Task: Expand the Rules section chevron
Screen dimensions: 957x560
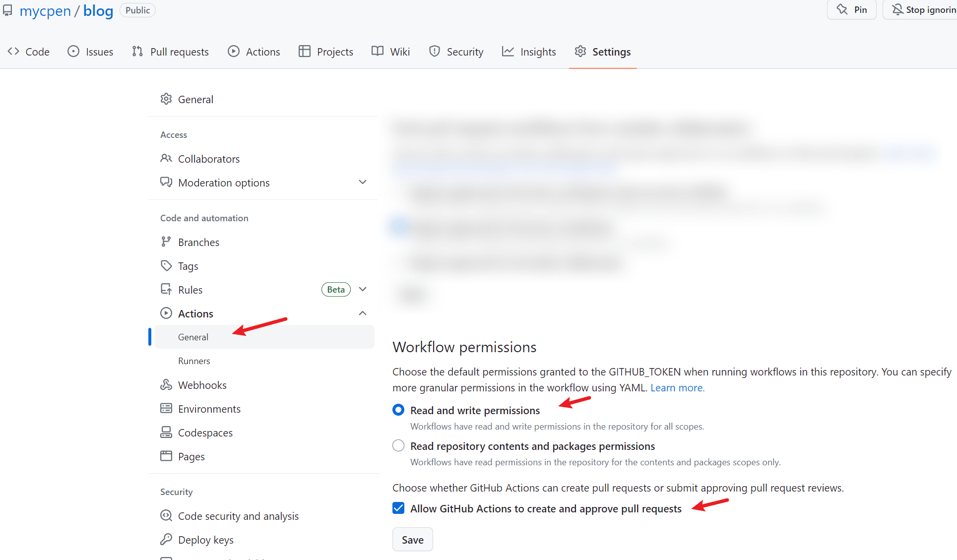Action: click(363, 289)
